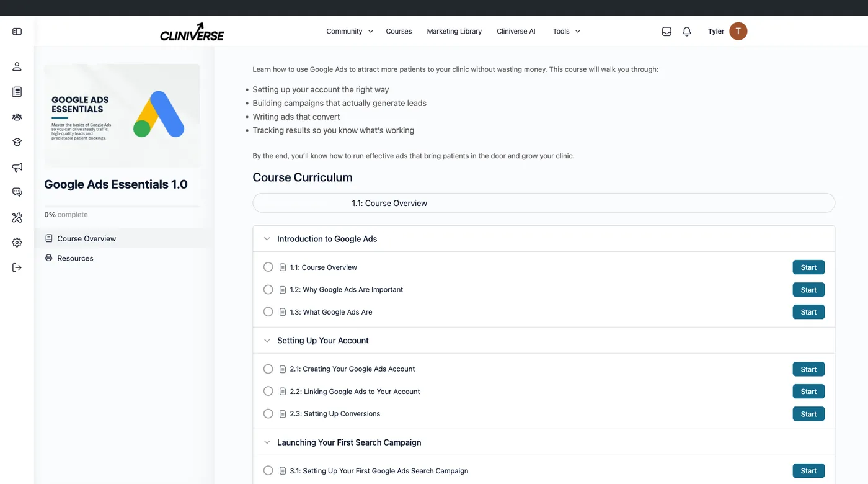Screen dimensions: 868x484
Task: Click the printer icon next to Resources
Action: pos(49,258)
